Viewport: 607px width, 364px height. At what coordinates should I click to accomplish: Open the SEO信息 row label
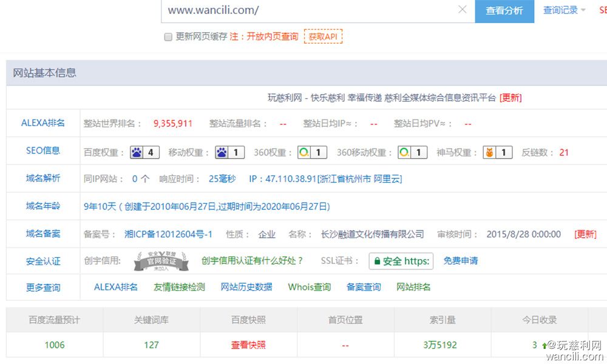pos(43,150)
